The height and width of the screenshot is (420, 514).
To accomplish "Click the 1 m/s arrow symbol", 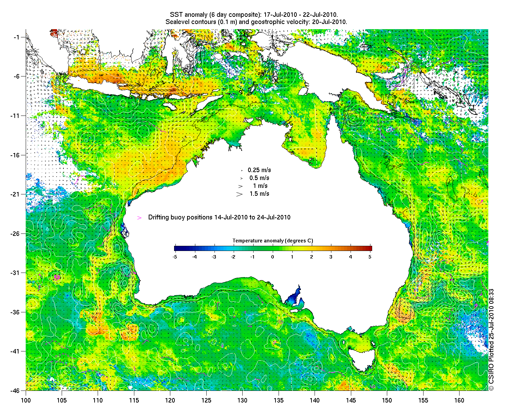I will tap(241, 186).
